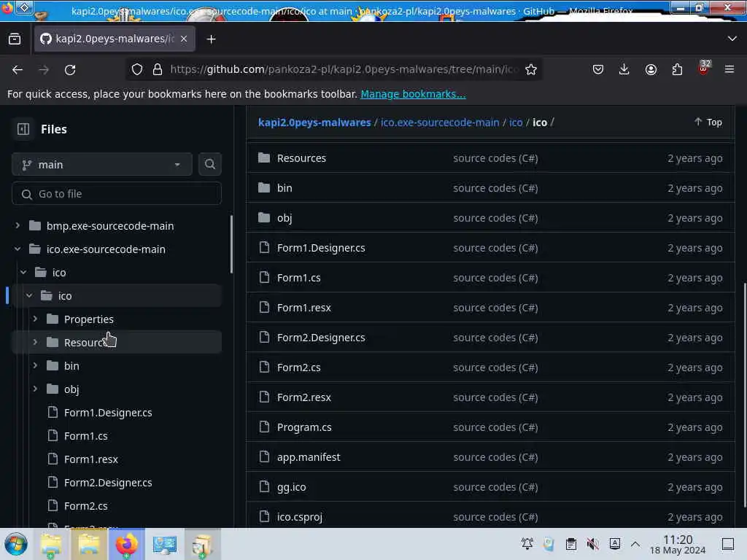The width and height of the screenshot is (747, 560).
Task: Click the search files magnifier button
Action: tap(209, 164)
